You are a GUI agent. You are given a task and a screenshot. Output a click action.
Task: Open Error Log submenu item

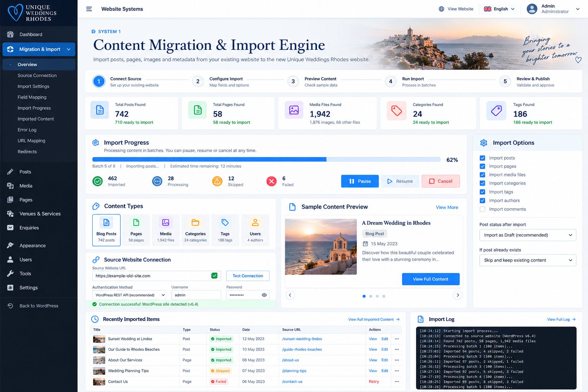pyautogui.click(x=27, y=130)
